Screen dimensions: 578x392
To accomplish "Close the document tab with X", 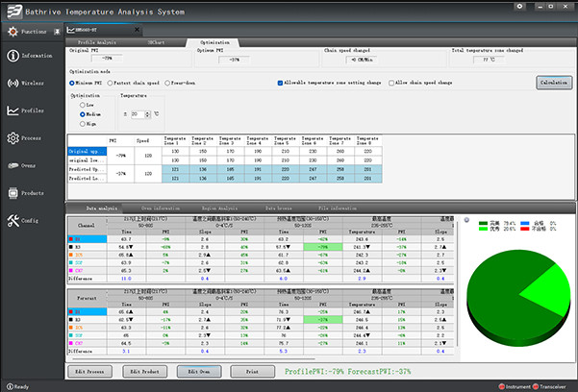I will tap(137, 30).
